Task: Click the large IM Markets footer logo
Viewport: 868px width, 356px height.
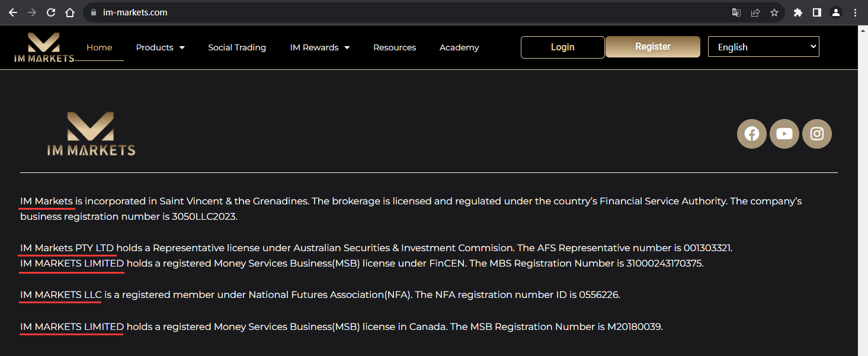Action: click(91, 134)
